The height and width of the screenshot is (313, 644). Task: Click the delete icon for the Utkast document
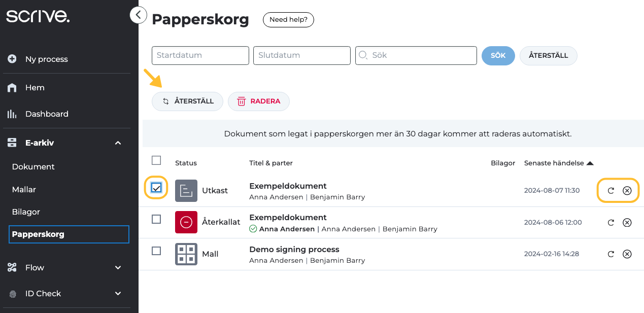[x=627, y=191]
